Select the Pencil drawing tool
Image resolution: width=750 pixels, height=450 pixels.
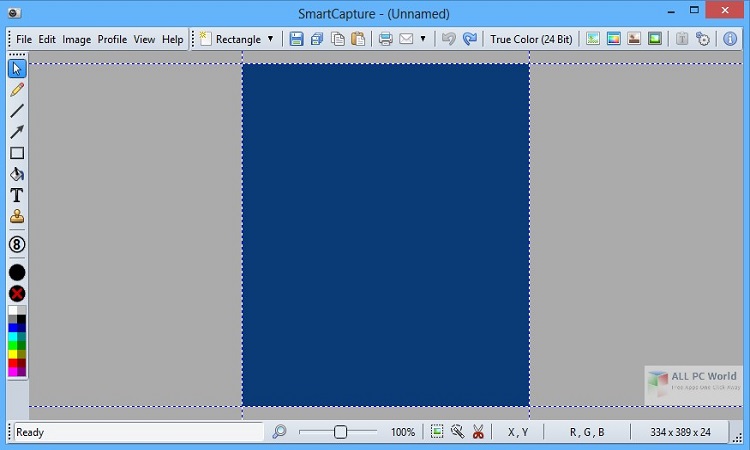pos(17,90)
